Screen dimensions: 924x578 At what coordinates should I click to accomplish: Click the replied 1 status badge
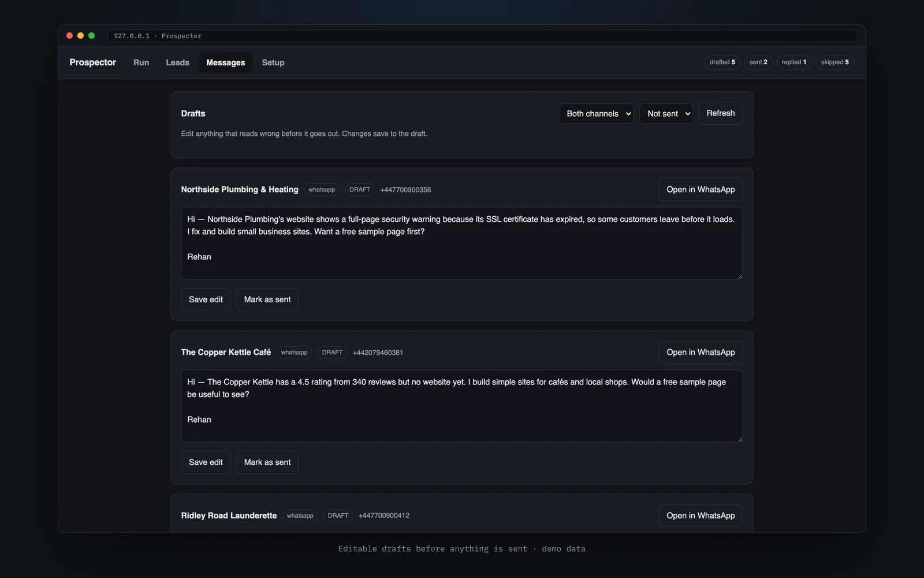point(794,62)
